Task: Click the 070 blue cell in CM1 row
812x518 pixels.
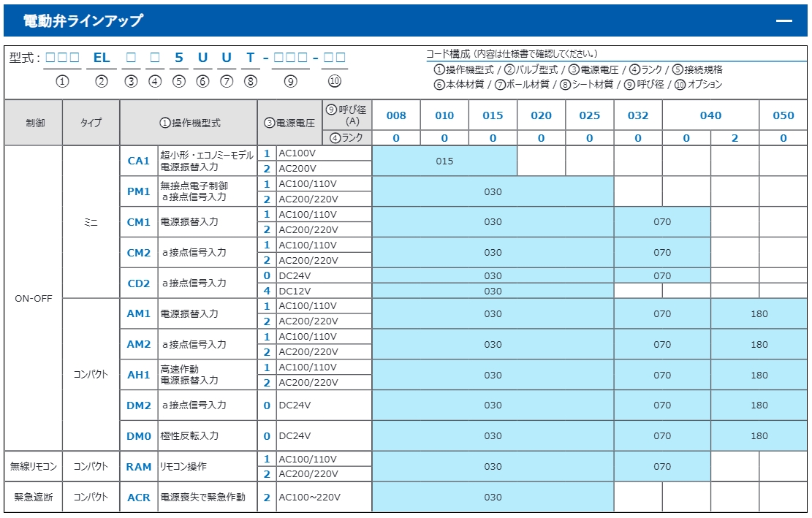Action: click(662, 222)
